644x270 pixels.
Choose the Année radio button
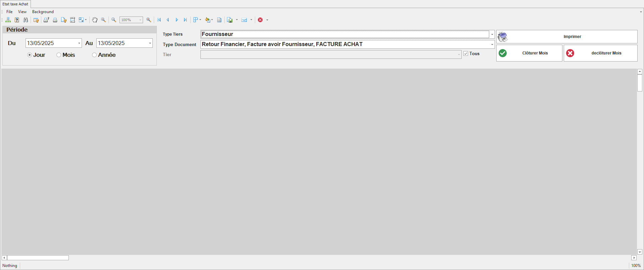click(x=94, y=55)
